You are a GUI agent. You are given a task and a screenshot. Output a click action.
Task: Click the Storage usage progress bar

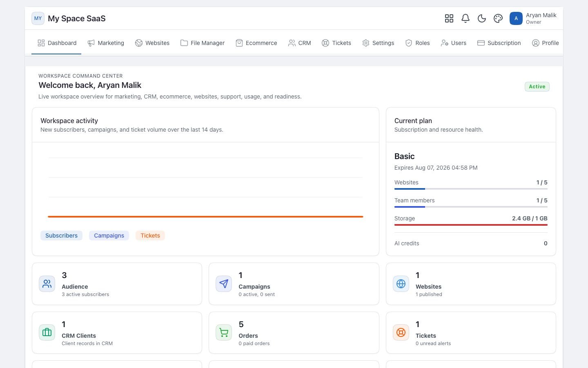click(x=471, y=225)
